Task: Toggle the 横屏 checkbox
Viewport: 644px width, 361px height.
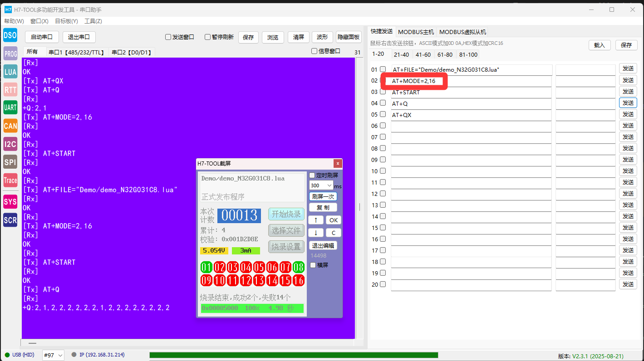Action: tap(312, 265)
